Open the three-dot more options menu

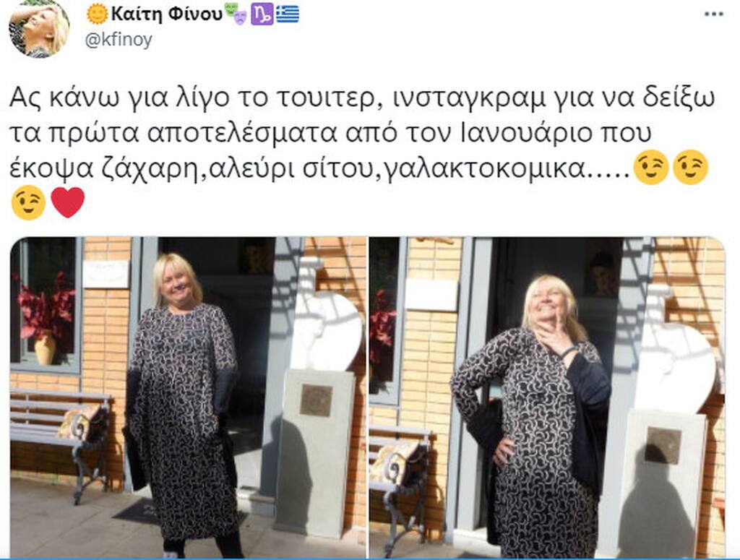click(x=713, y=14)
